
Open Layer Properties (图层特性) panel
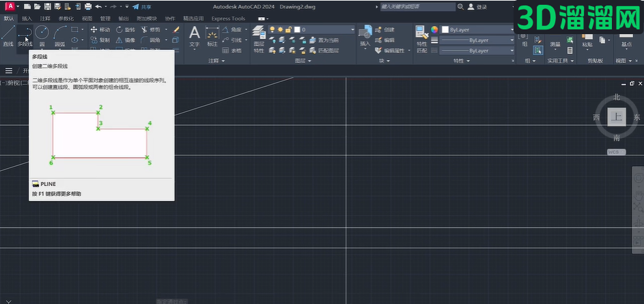pyautogui.click(x=259, y=40)
